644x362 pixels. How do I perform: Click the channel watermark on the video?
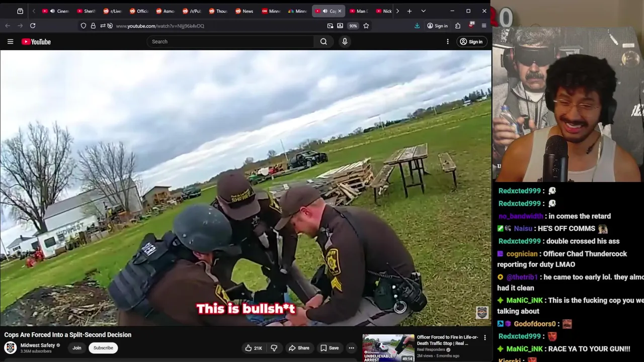click(482, 313)
